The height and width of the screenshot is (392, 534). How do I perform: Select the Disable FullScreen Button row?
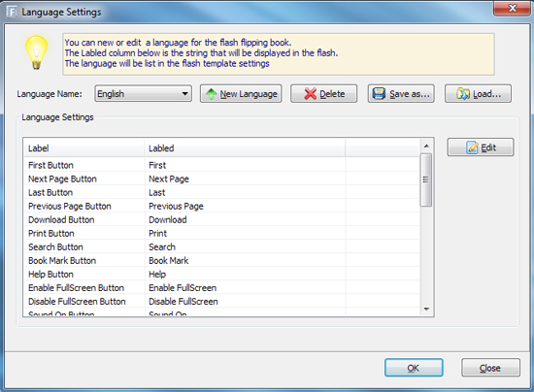[x=221, y=301]
